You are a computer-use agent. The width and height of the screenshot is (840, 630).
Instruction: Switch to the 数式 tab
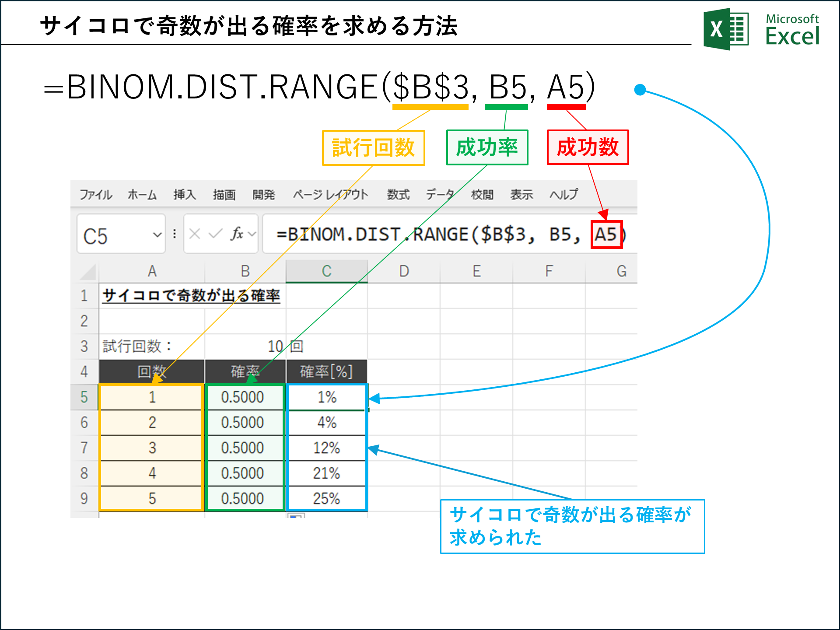point(397,196)
